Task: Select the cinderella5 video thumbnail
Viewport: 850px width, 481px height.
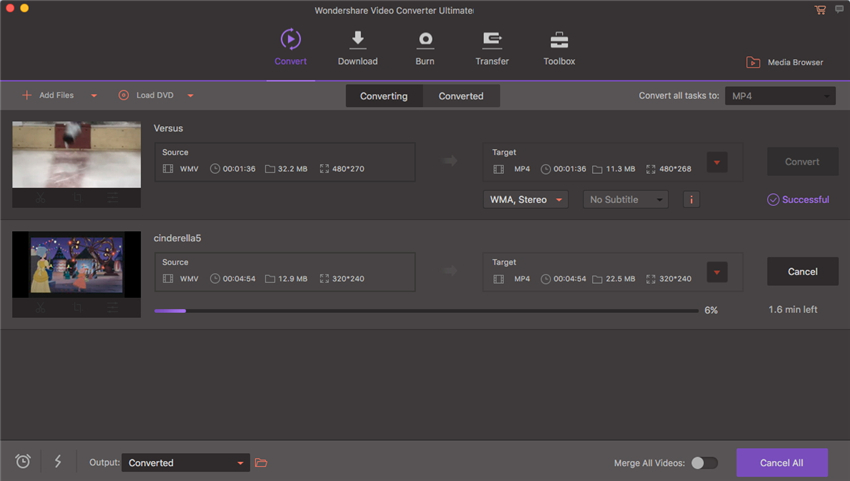Action: 76,265
